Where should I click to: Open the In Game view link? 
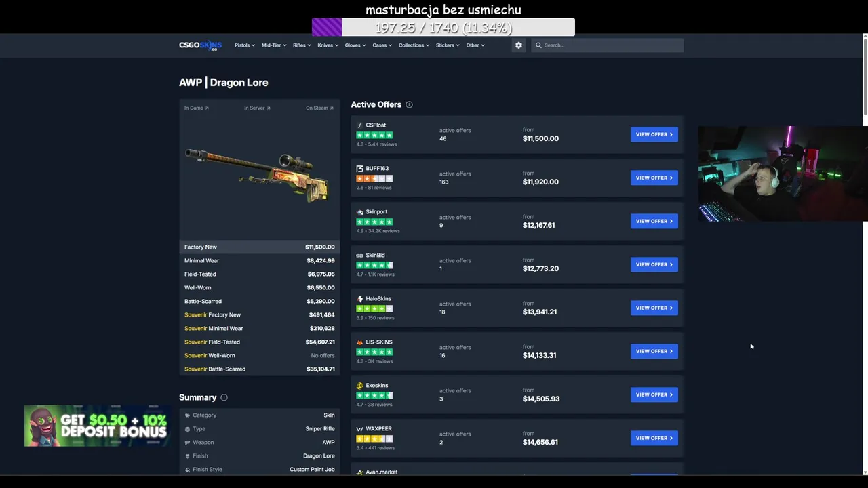point(197,108)
